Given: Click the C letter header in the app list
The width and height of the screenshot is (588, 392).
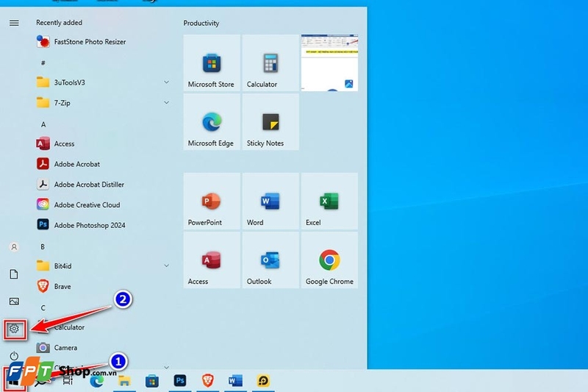Looking at the screenshot, I should (43, 307).
